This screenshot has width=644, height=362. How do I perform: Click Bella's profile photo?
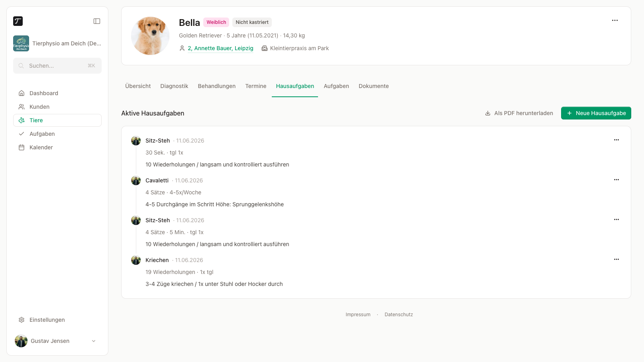[150, 36]
